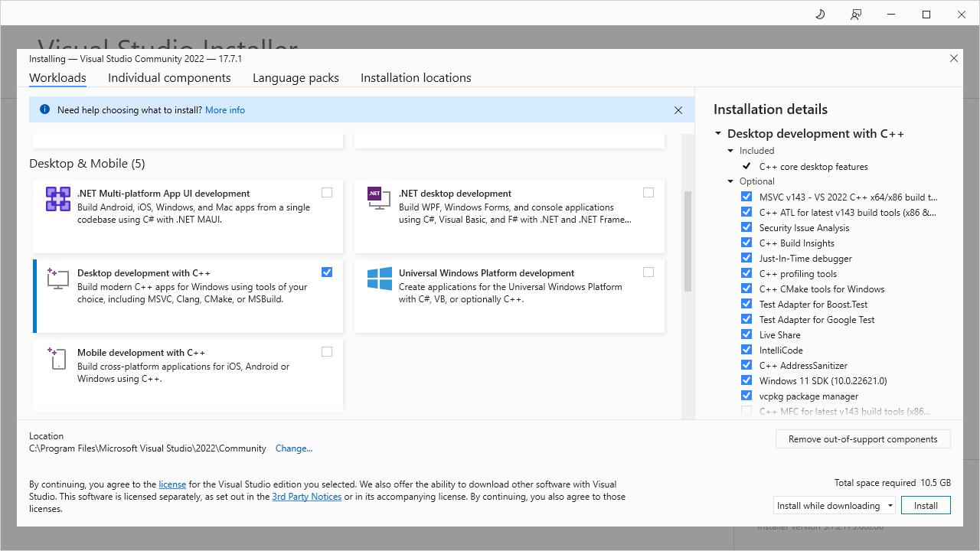Click the Install button

click(926, 505)
